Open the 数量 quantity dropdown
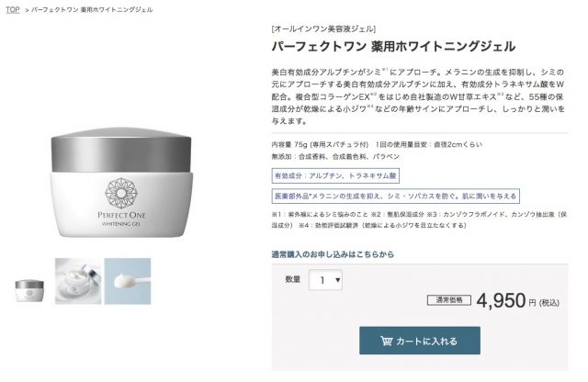This screenshot has height=382, width=588. (325, 280)
